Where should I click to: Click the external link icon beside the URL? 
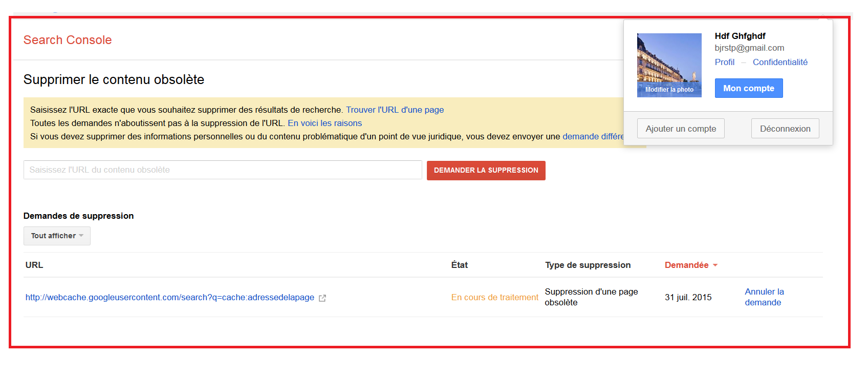point(322,298)
